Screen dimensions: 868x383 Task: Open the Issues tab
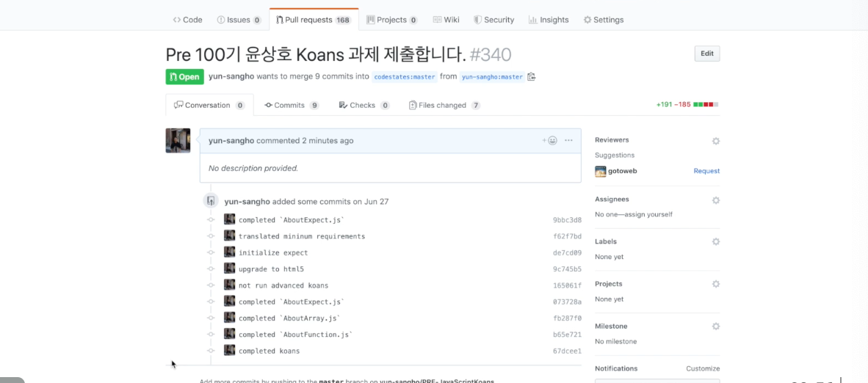pyautogui.click(x=239, y=19)
